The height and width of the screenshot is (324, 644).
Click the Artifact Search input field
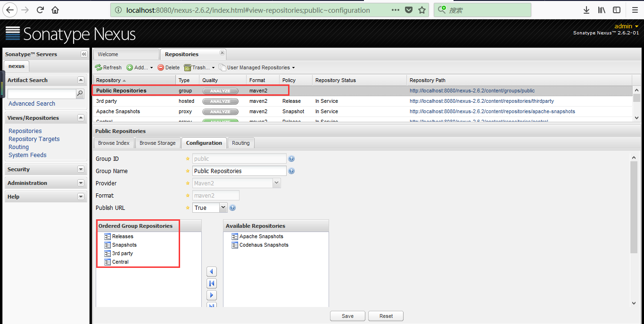(x=41, y=94)
